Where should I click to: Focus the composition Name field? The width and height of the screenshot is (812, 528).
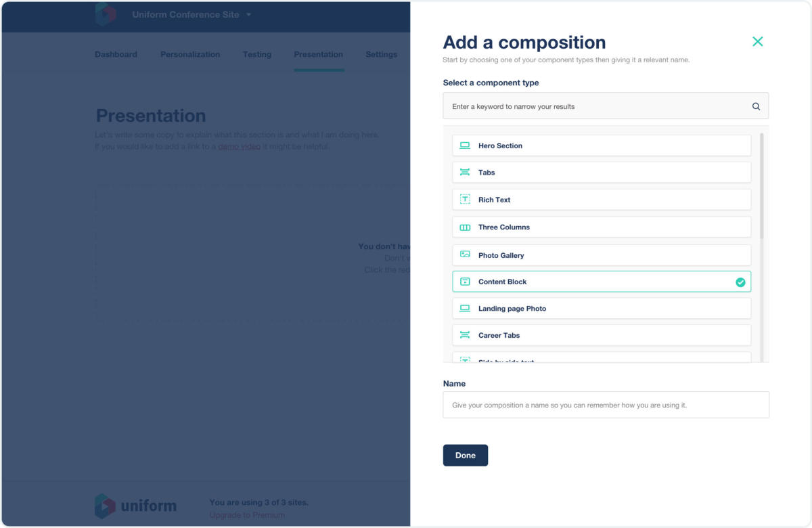click(x=606, y=405)
